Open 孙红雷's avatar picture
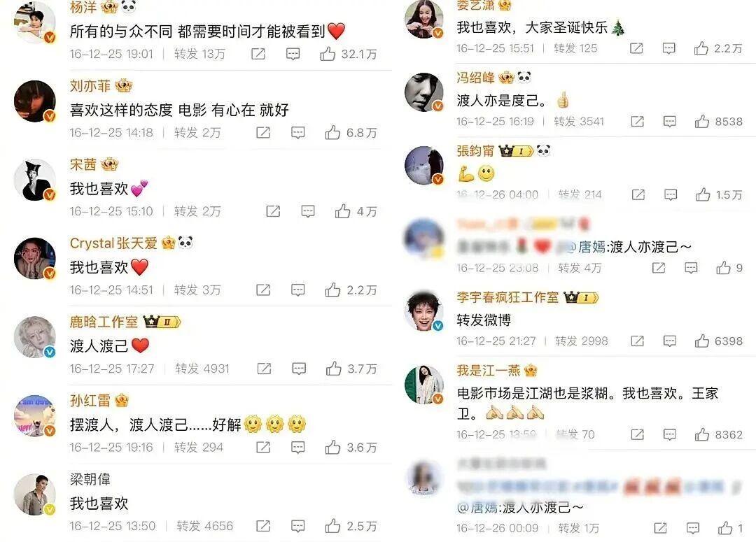The width and height of the screenshot is (756, 542). tap(35, 416)
